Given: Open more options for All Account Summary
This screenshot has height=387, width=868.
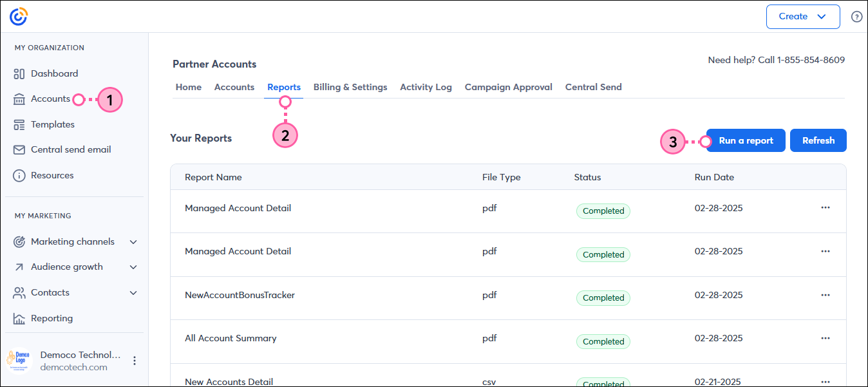Looking at the screenshot, I should (826, 338).
